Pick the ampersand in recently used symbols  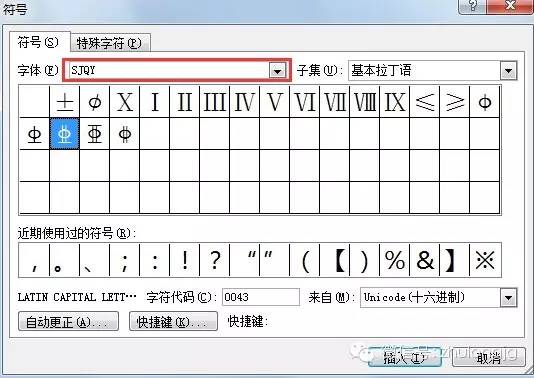425,260
